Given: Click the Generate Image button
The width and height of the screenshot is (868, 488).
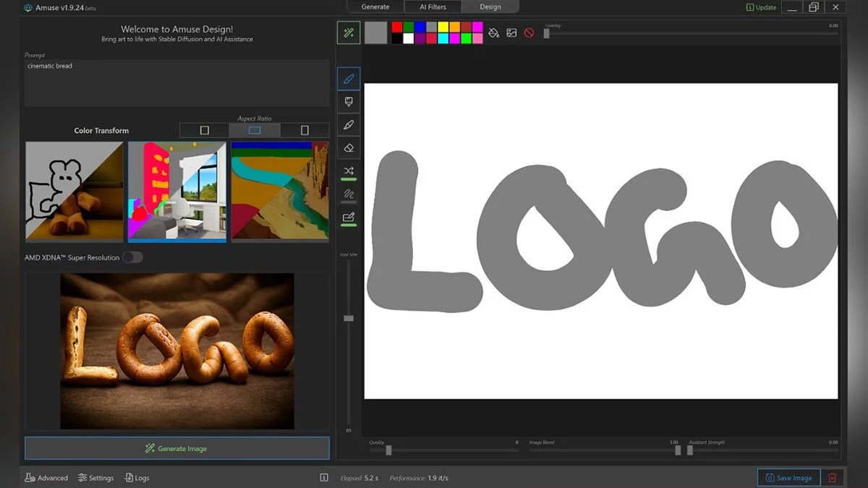Looking at the screenshot, I should (177, 448).
